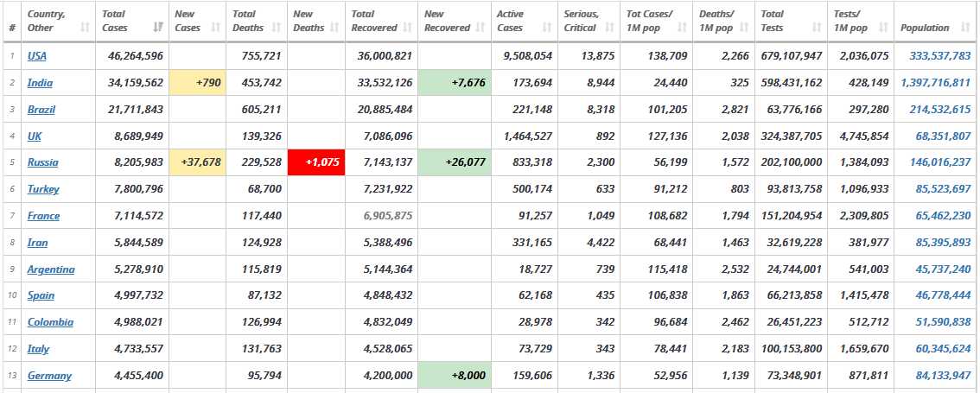Select France total recovered 6,905,875
Image resolution: width=980 pixels, height=393 pixels.
[x=387, y=216]
